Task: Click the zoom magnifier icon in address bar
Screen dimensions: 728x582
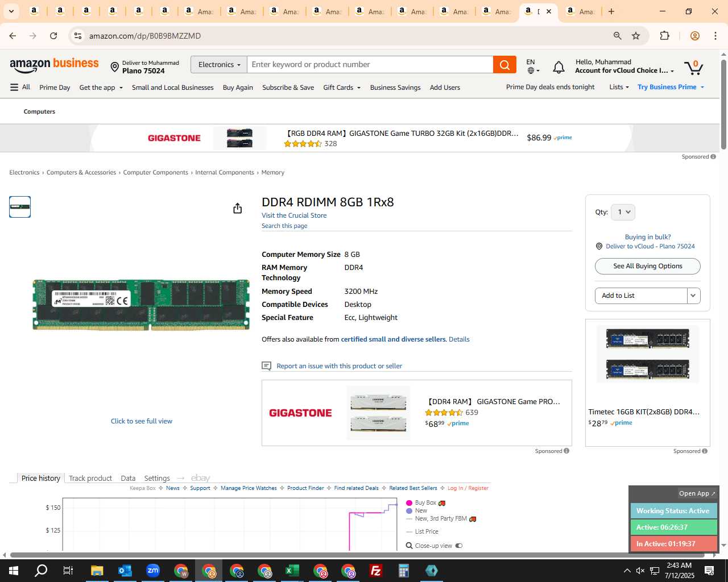Action: [617, 36]
